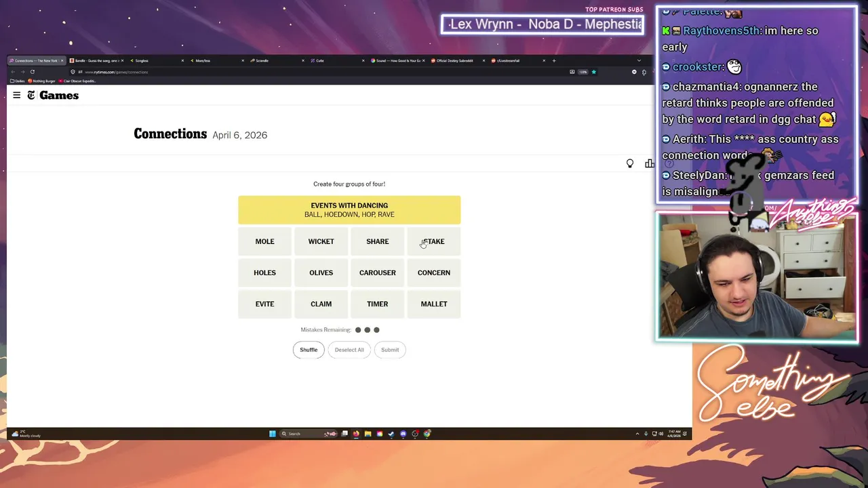Open the Task View taskbar icon
The height and width of the screenshot is (488, 868).
(x=344, y=434)
